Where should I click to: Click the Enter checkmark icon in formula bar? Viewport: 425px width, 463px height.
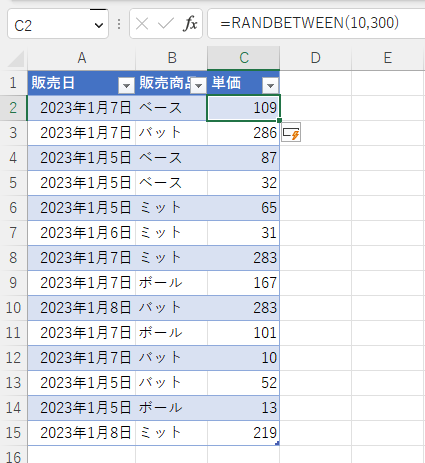tap(166, 24)
